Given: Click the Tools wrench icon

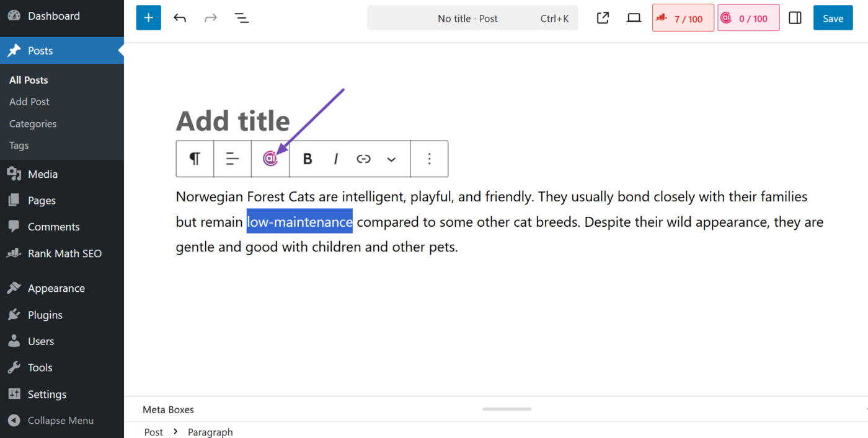Looking at the screenshot, I should pyautogui.click(x=14, y=367).
